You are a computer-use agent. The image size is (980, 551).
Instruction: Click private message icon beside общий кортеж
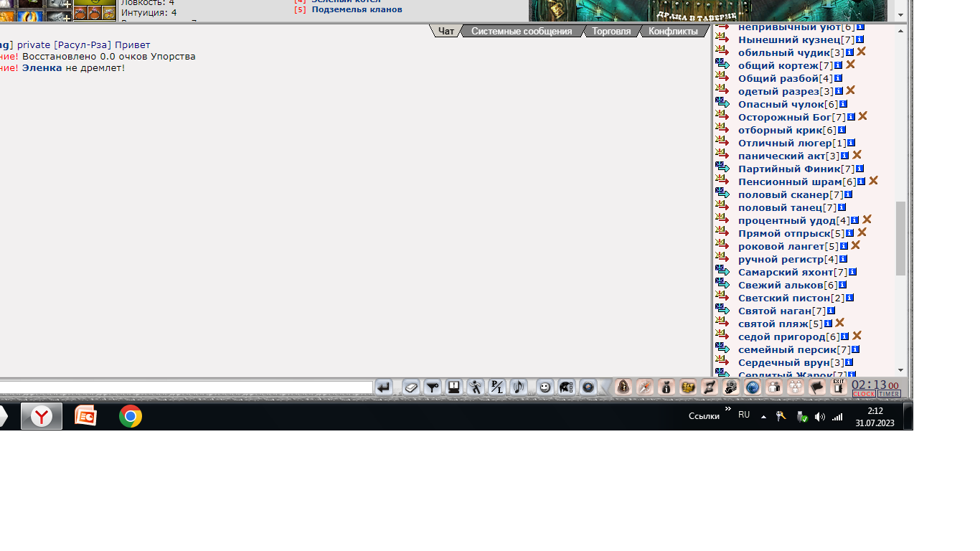[722, 65]
